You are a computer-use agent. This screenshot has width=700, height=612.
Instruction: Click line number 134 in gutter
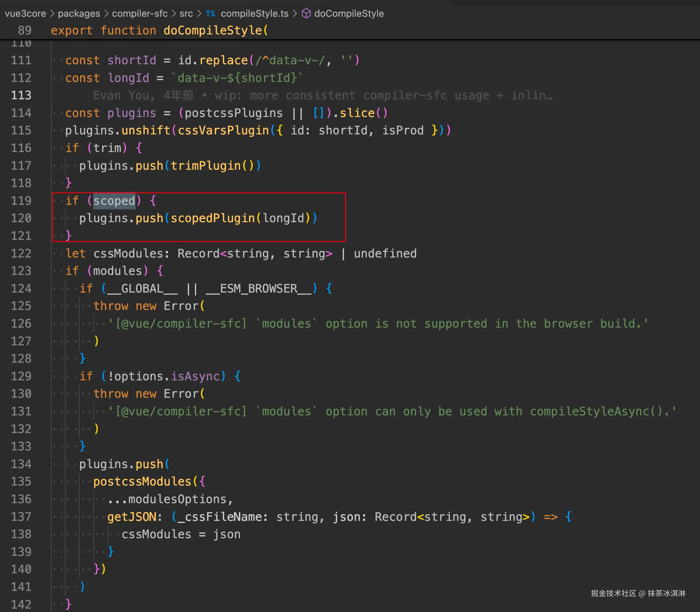click(21, 464)
